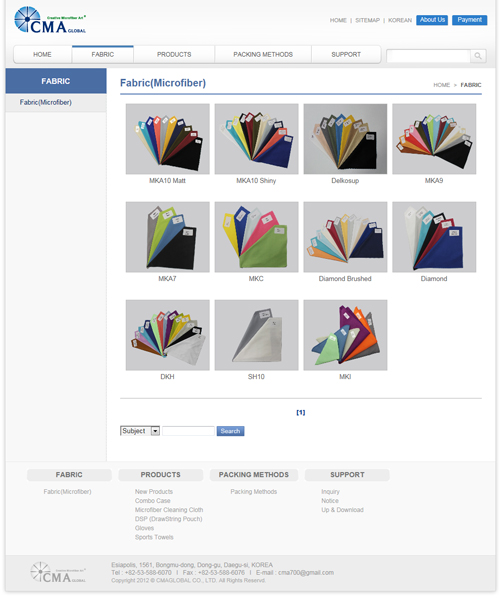This screenshot has height=601, width=500.
Task: Open the KOREAN language link
Action: point(400,20)
